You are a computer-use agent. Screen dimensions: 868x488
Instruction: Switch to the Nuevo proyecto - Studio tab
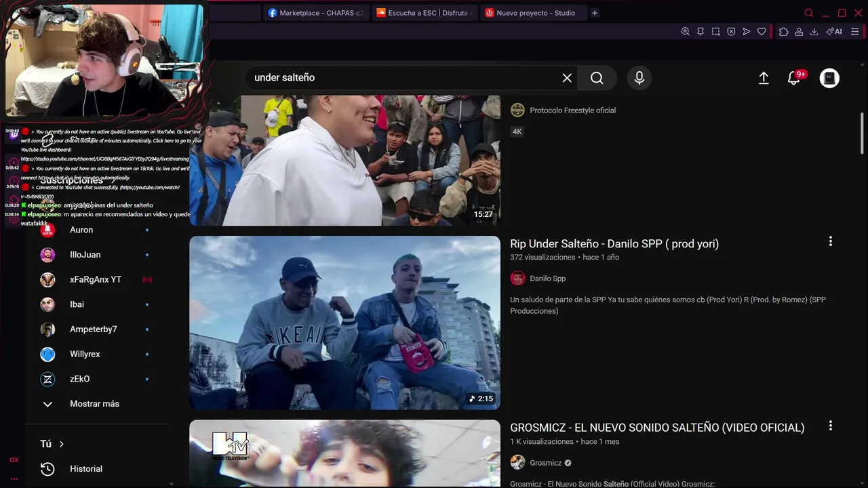coord(533,13)
